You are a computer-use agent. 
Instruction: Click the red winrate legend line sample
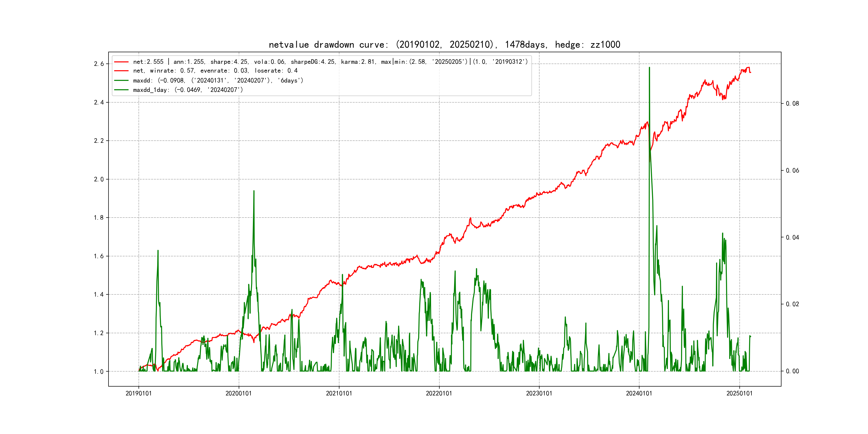click(121, 71)
